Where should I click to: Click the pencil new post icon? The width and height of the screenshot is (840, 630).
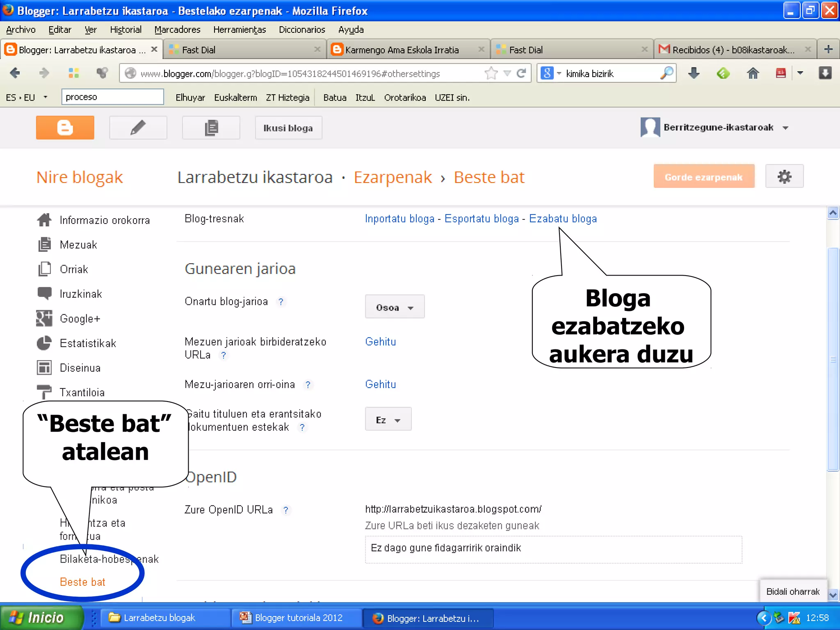pos(138,128)
